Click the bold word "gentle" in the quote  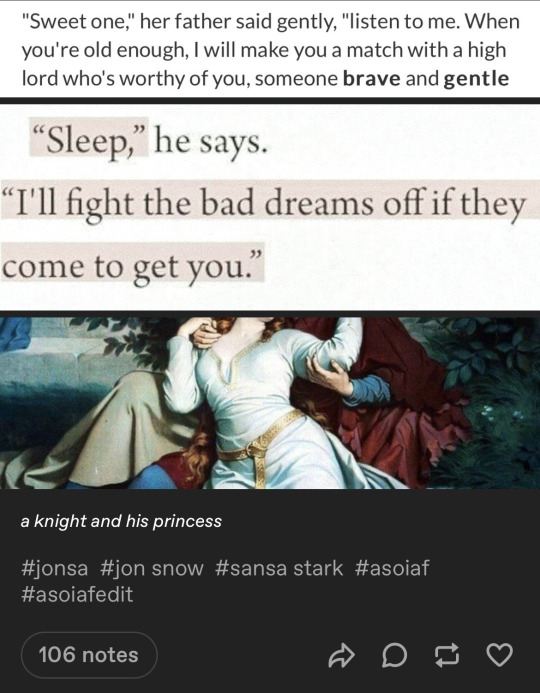point(476,79)
